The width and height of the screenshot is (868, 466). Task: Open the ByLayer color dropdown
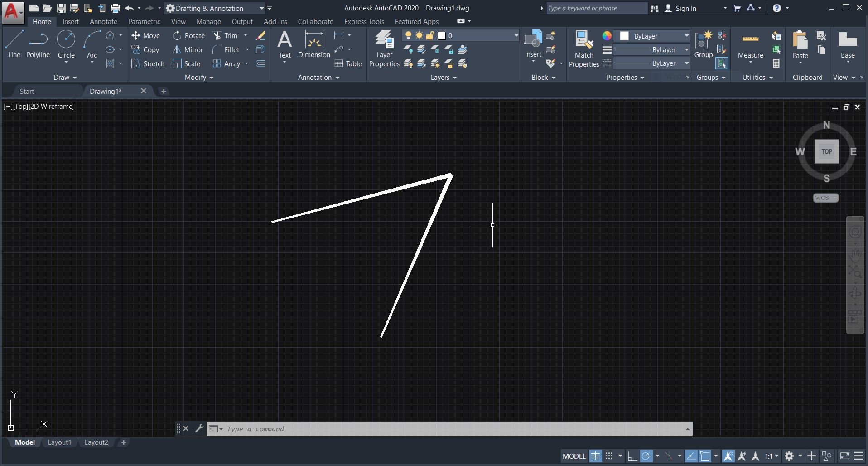[x=686, y=36]
